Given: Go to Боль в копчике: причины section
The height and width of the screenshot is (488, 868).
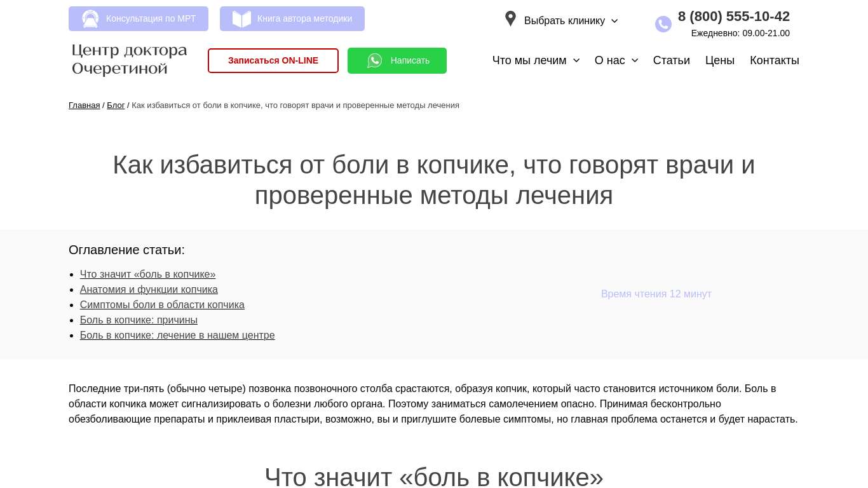Looking at the screenshot, I should [x=139, y=320].
